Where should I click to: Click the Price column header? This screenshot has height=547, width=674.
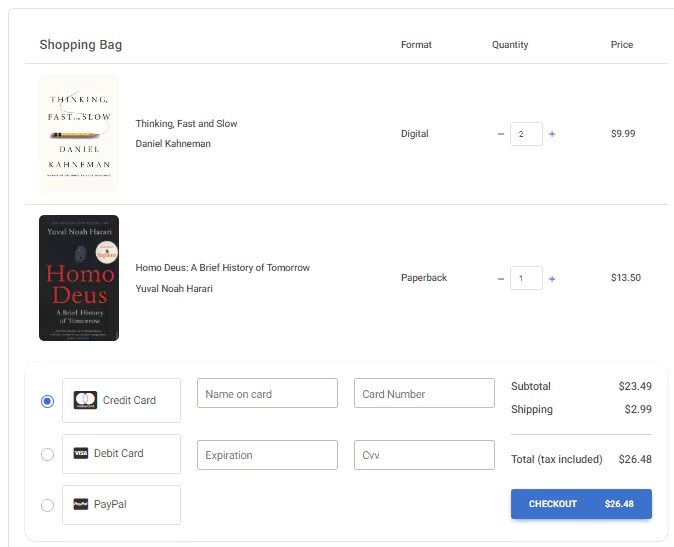click(622, 45)
